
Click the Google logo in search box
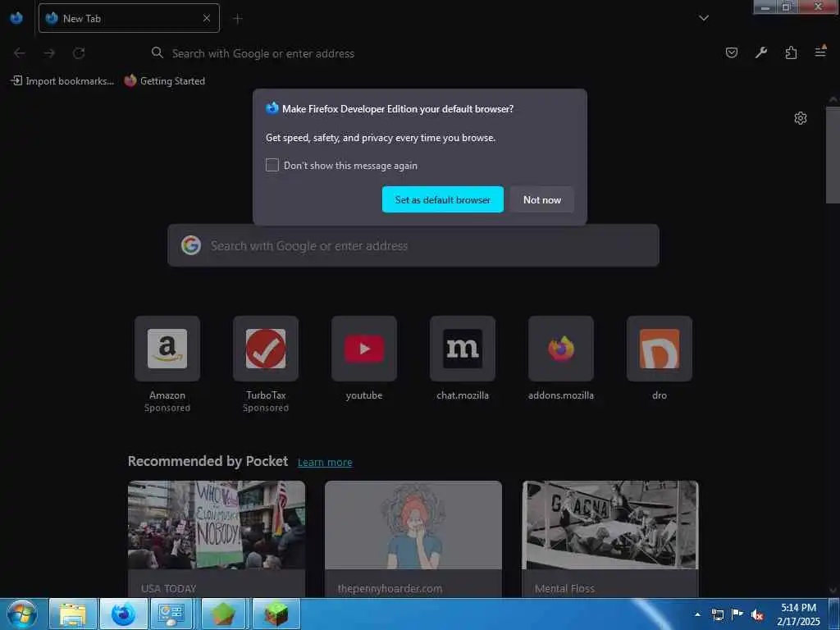[x=190, y=245]
